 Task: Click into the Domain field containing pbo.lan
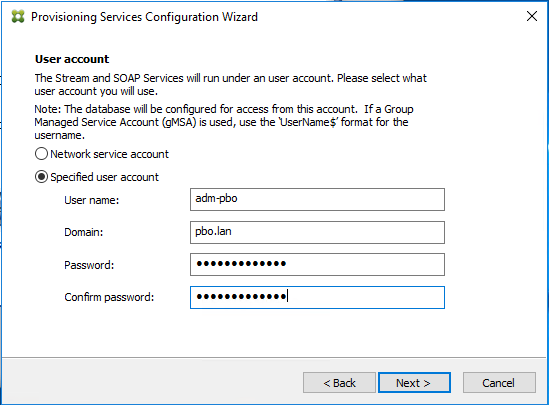tap(317, 232)
